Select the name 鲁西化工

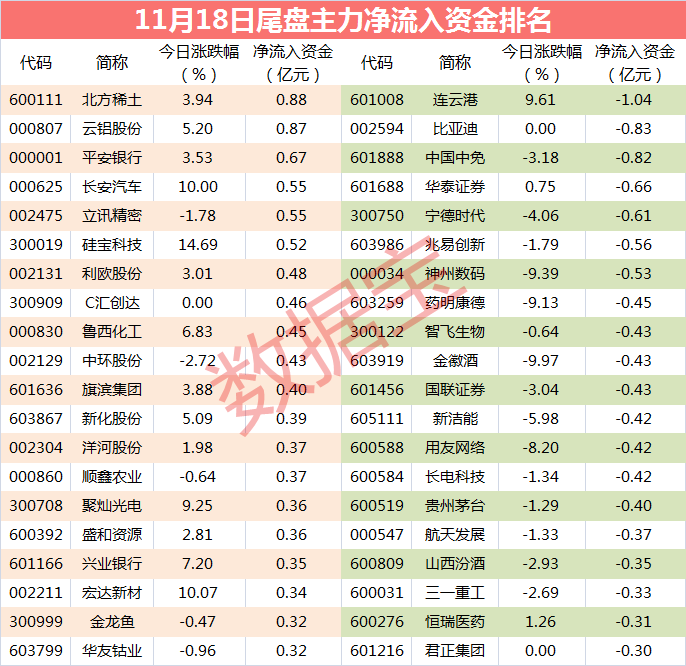point(112,332)
